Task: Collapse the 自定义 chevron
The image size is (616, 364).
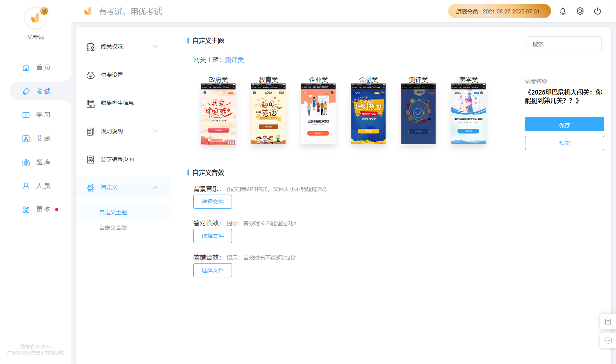Action: click(x=156, y=188)
